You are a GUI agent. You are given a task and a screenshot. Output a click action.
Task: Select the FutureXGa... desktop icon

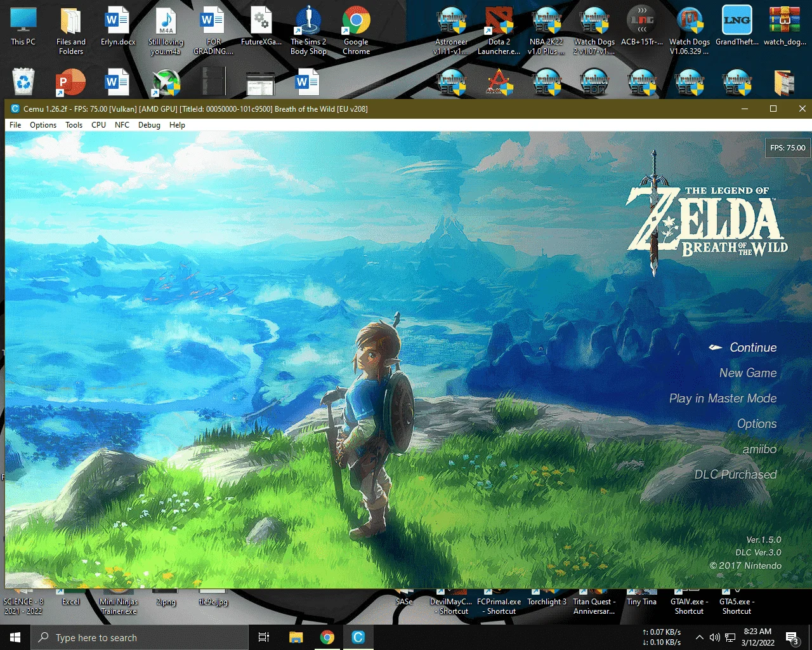click(x=261, y=27)
